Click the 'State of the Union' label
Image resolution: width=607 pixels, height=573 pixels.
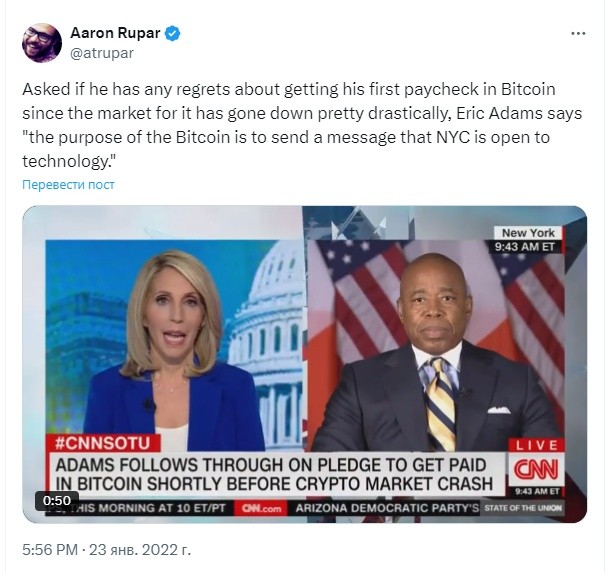tap(523, 508)
